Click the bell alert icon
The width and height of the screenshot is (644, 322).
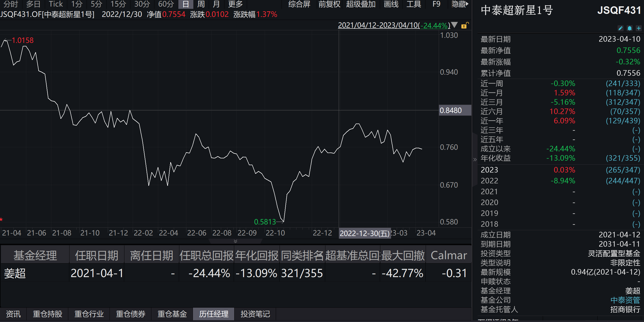[x=629, y=28]
